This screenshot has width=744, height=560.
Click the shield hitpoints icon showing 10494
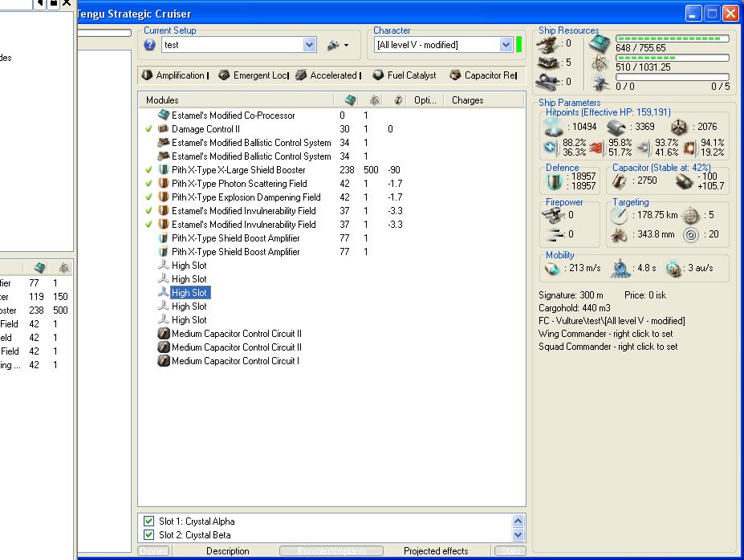[x=554, y=127]
